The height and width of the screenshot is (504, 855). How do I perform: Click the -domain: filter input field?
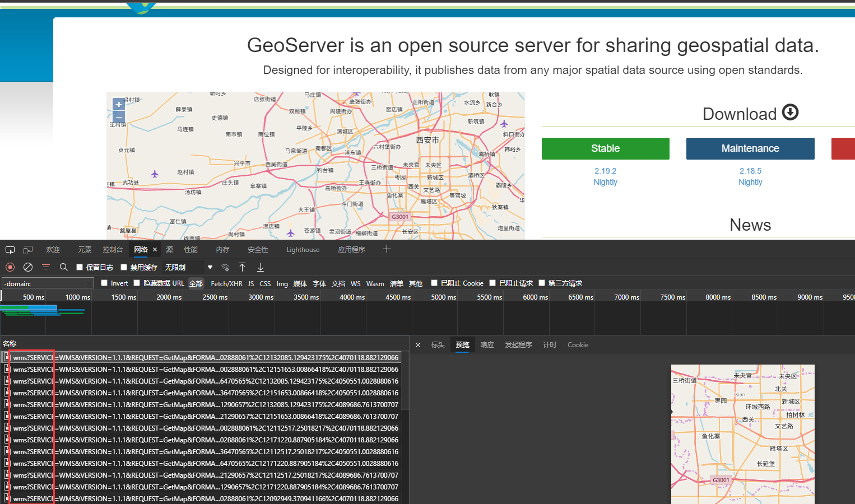tap(48, 283)
